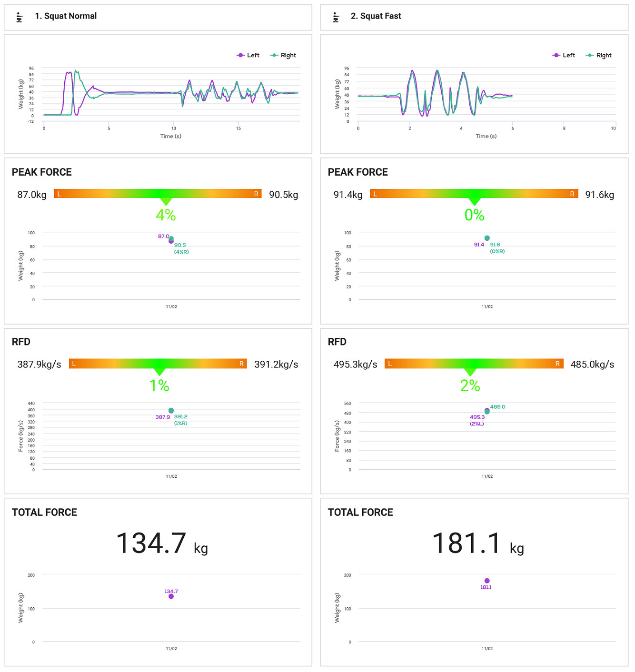
Task: Click the Squat Normal peak force gradient bar
Action: [x=158, y=194]
